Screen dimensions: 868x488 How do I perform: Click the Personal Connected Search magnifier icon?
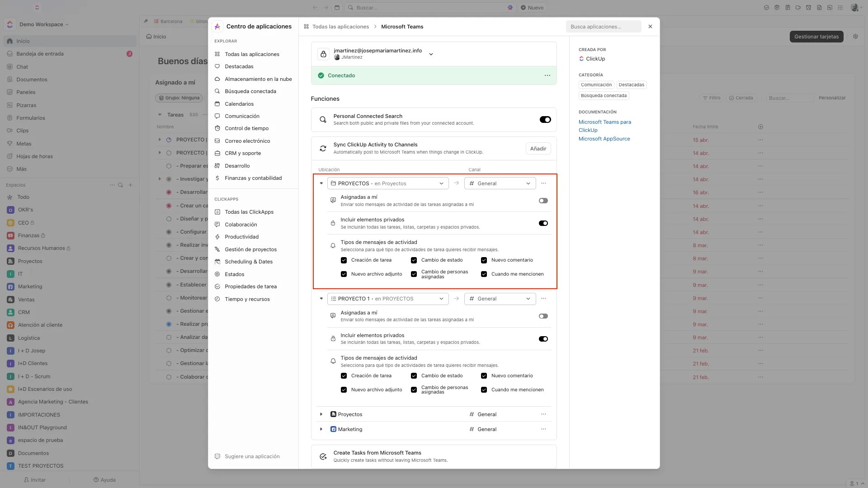(x=323, y=120)
